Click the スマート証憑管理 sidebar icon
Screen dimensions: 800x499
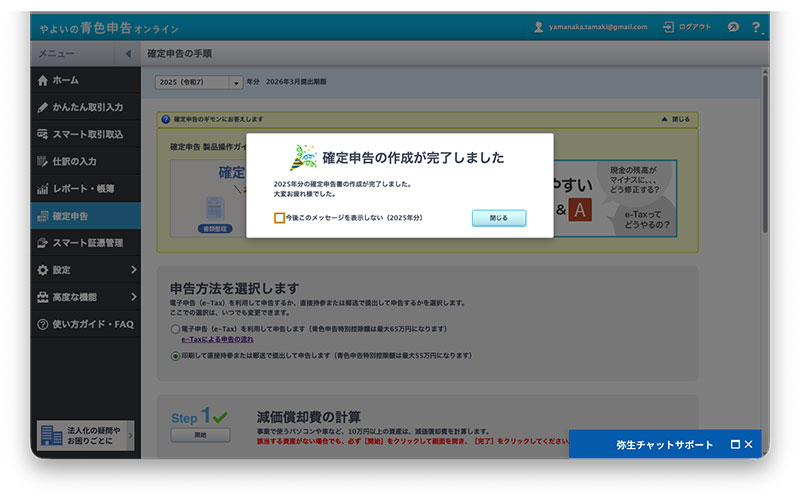[x=42, y=243]
